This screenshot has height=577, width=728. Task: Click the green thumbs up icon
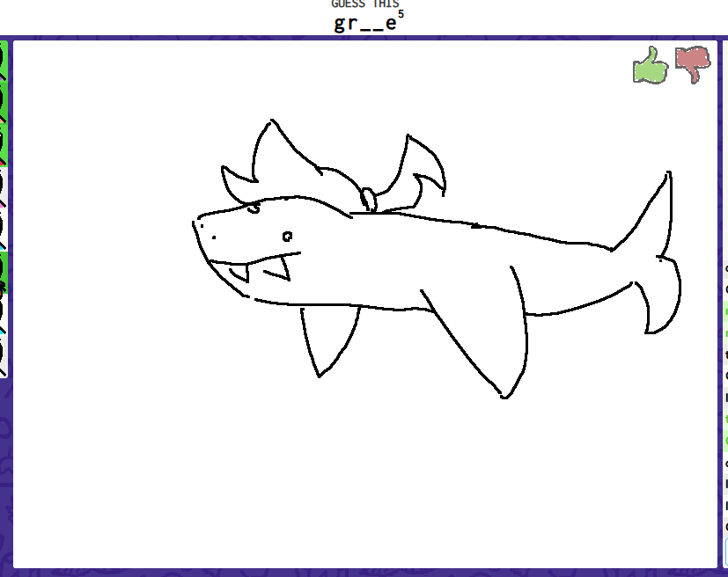[x=651, y=66]
